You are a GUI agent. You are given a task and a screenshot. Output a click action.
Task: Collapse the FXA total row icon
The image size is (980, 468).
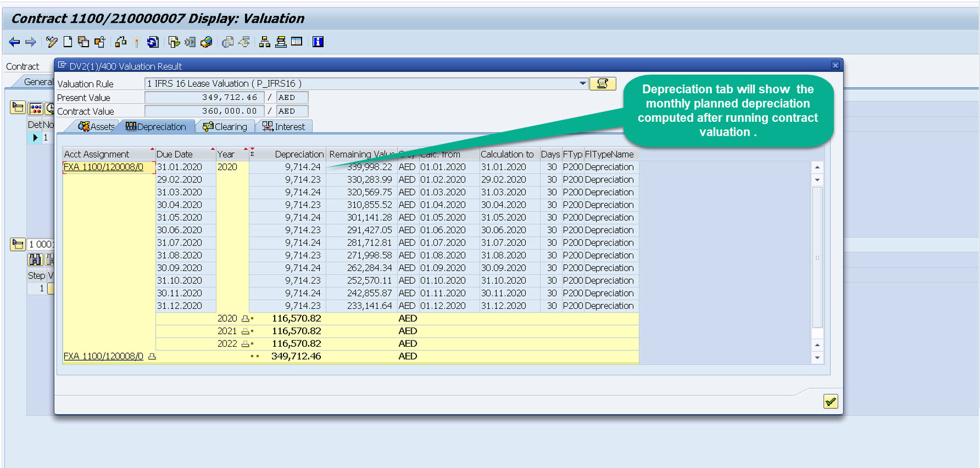coord(152,357)
